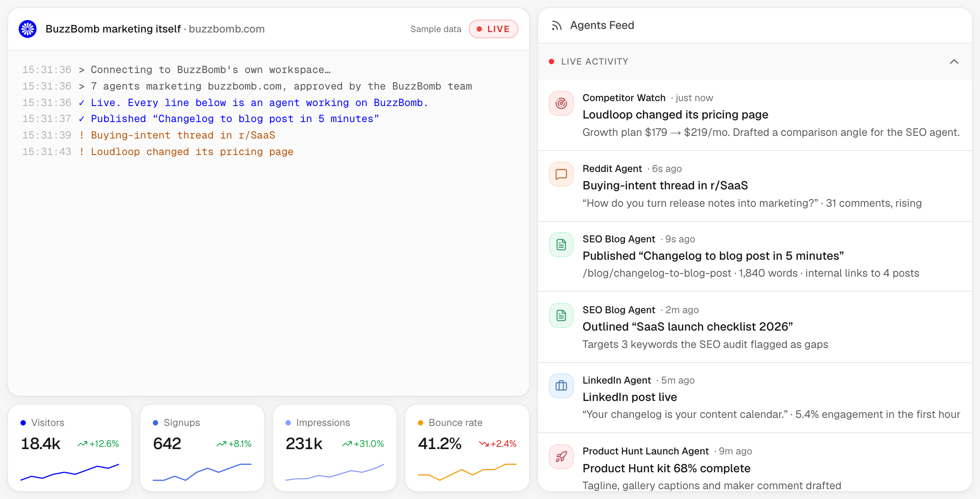This screenshot has height=499, width=980.
Task: Click the red '+2.4%' change value
Action: point(503,444)
